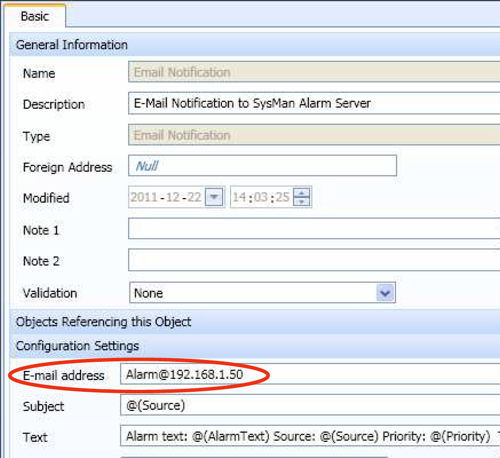This screenshot has width=500, height=458.
Task: Collapse the General Information section header
Action: [x=255, y=45]
